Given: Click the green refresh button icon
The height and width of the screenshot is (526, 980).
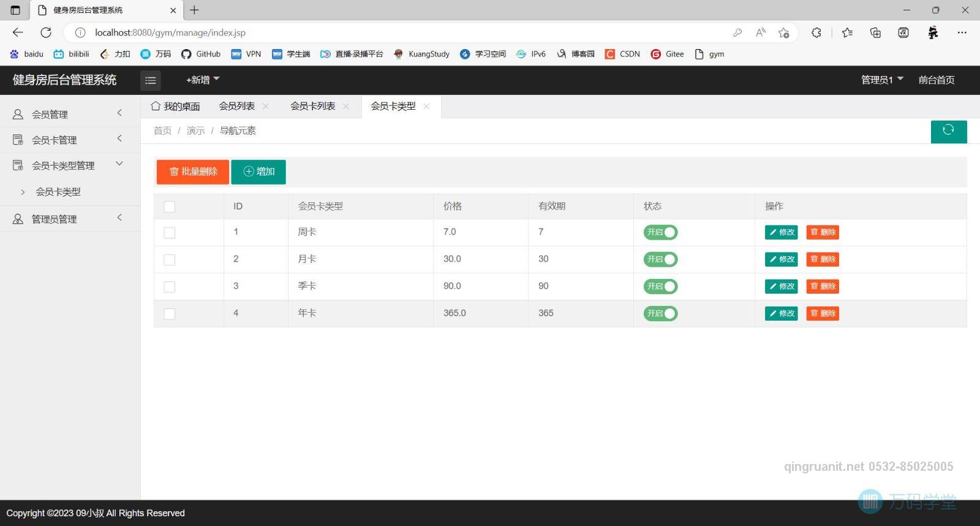Looking at the screenshot, I should [x=949, y=131].
